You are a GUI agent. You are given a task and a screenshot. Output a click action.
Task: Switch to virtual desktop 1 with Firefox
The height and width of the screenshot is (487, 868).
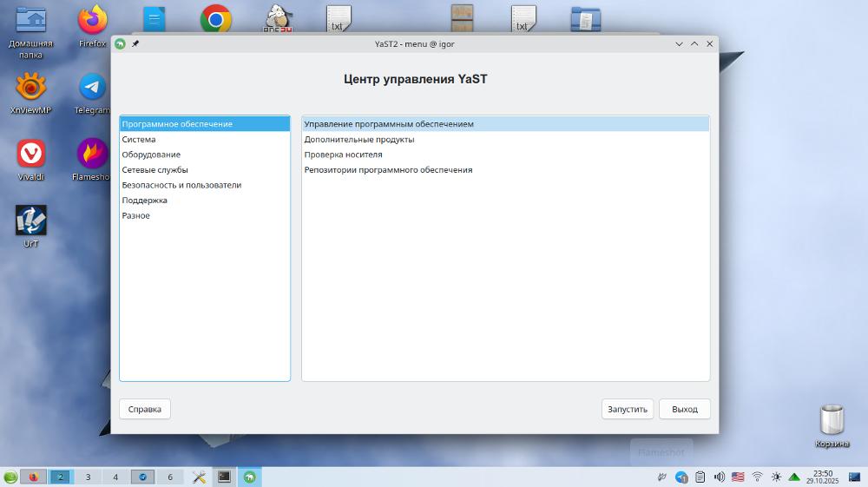tap(33, 477)
